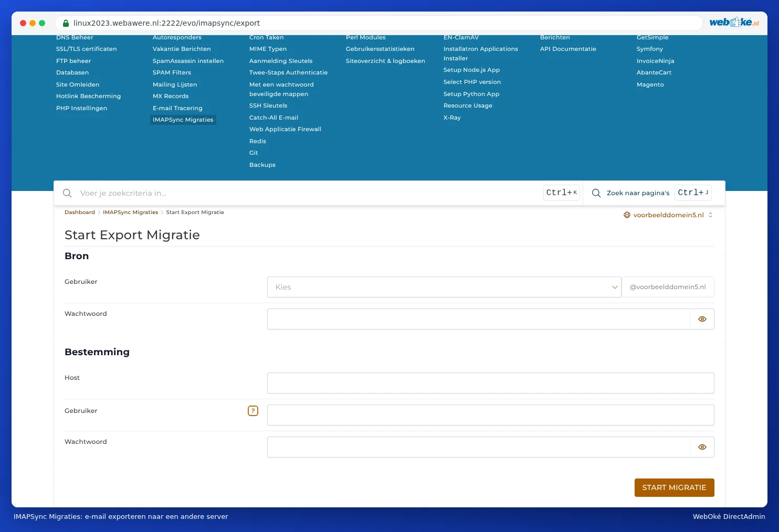
Task: Focus the Bestemming Gebruiker input field
Action: (490, 415)
